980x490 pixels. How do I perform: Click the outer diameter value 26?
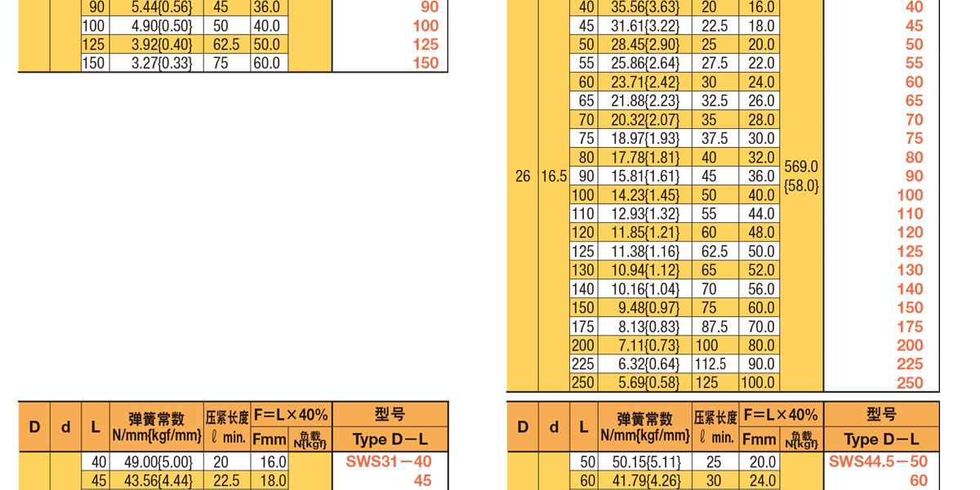[523, 176]
